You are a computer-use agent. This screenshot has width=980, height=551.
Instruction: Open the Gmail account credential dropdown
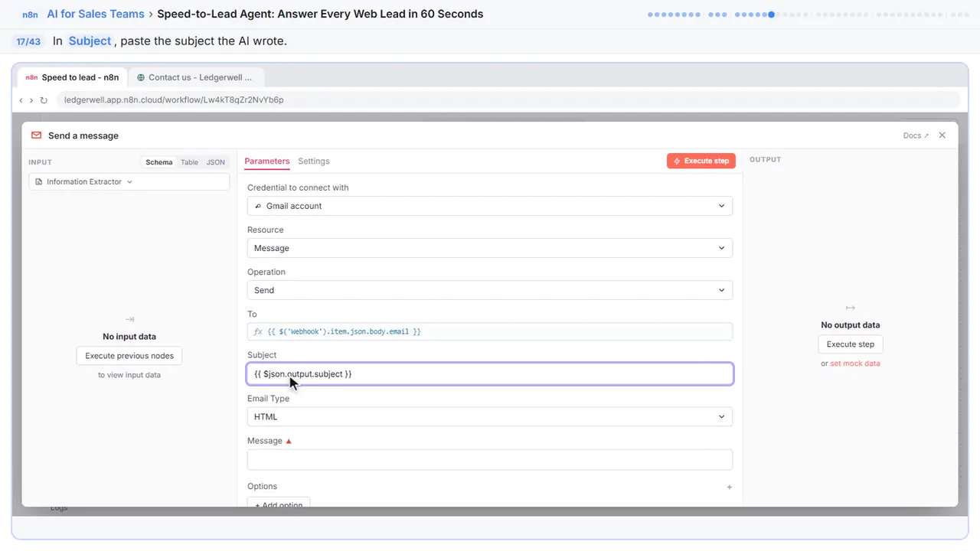coord(490,206)
